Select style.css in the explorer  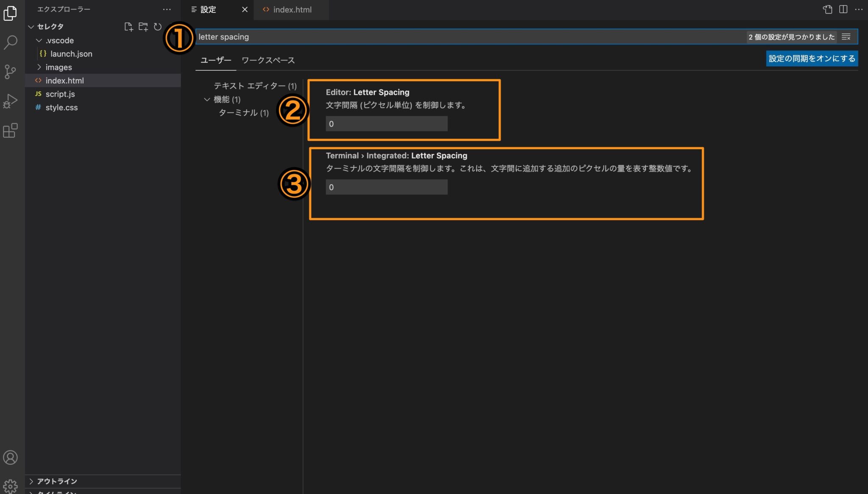point(61,107)
